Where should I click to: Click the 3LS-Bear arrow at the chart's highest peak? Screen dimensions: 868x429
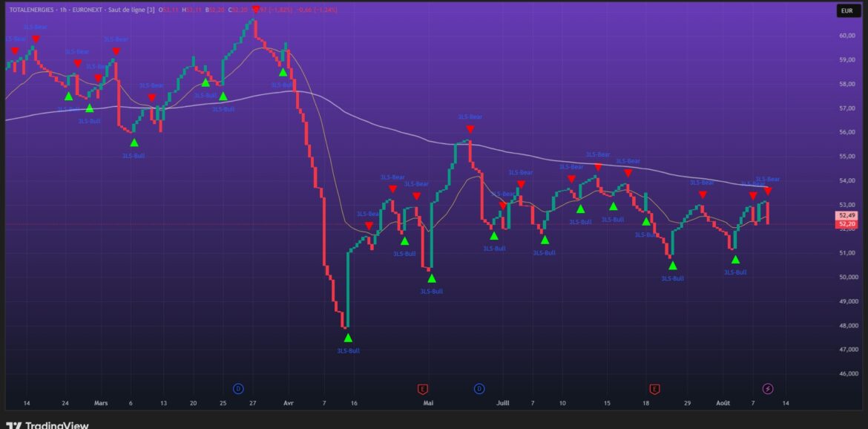pos(256,10)
